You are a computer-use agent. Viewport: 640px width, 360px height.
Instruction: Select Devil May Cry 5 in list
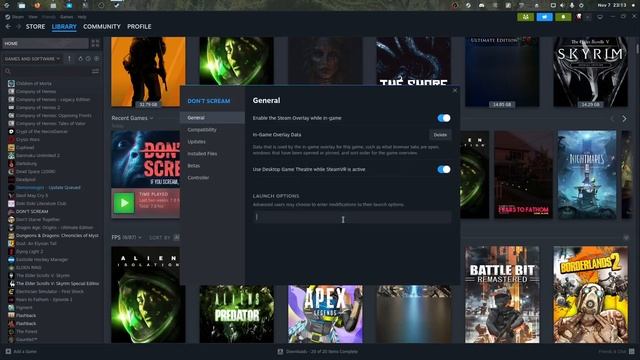click(x=32, y=196)
